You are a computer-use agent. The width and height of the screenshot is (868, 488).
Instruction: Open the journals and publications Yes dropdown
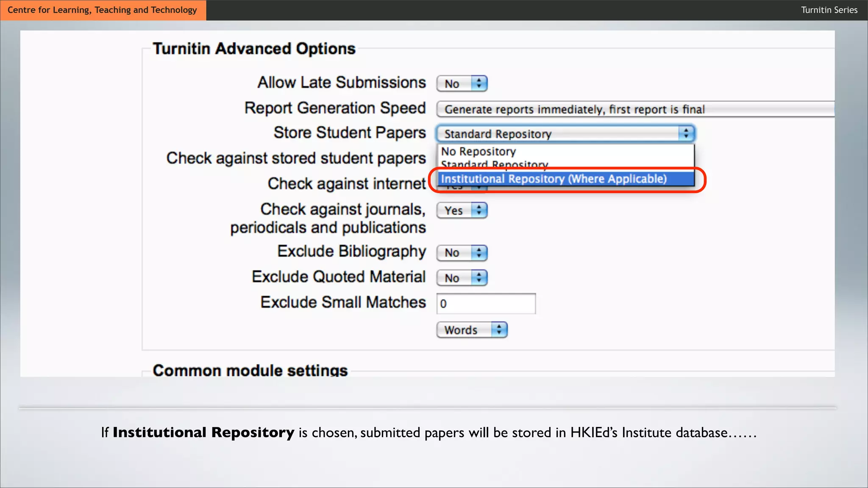click(x=455, y=211)
